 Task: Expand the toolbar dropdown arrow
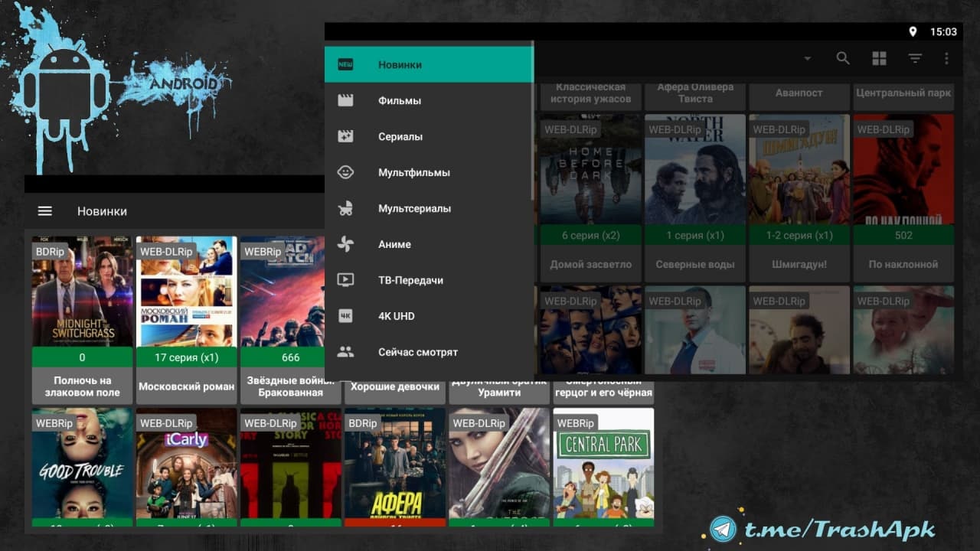pos(807,59)
